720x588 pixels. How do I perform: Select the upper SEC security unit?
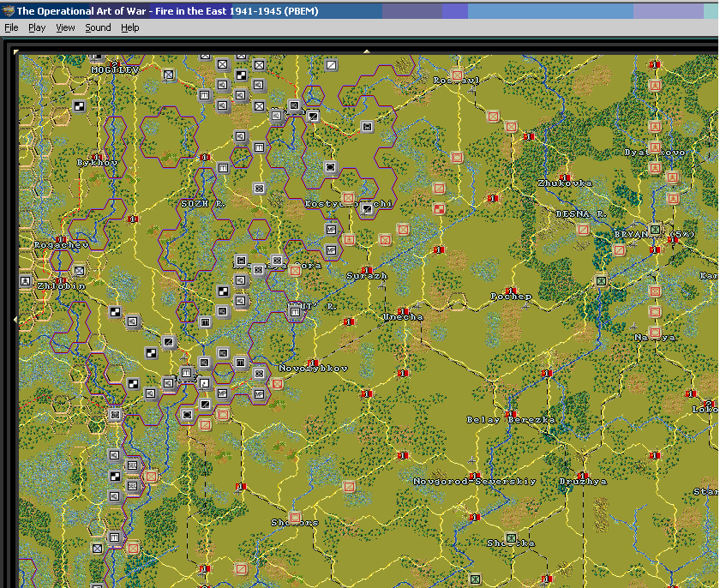132,465
